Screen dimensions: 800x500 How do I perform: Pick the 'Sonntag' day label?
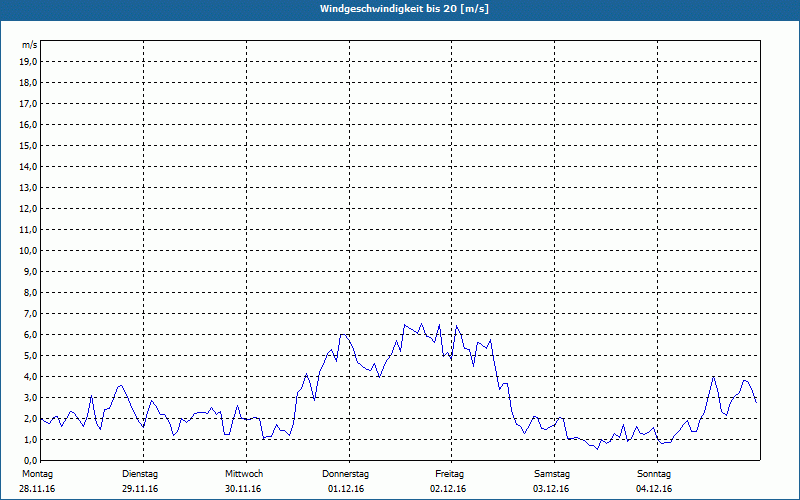point(654,473)
